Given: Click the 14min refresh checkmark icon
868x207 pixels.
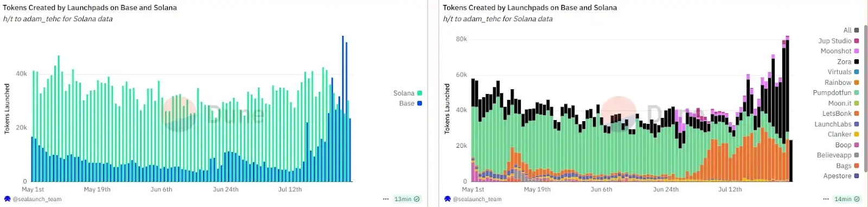Looking at the screenshot, I should coord(857,199).
